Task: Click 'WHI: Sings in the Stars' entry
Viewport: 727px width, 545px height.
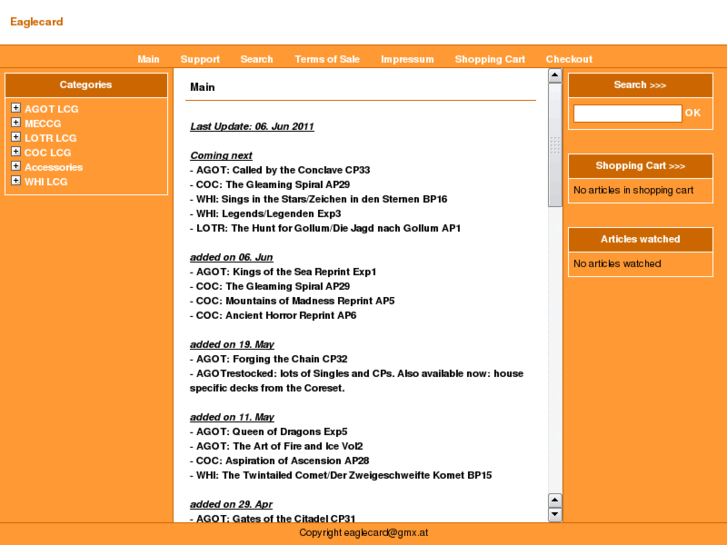Action: tap(321, 199)
